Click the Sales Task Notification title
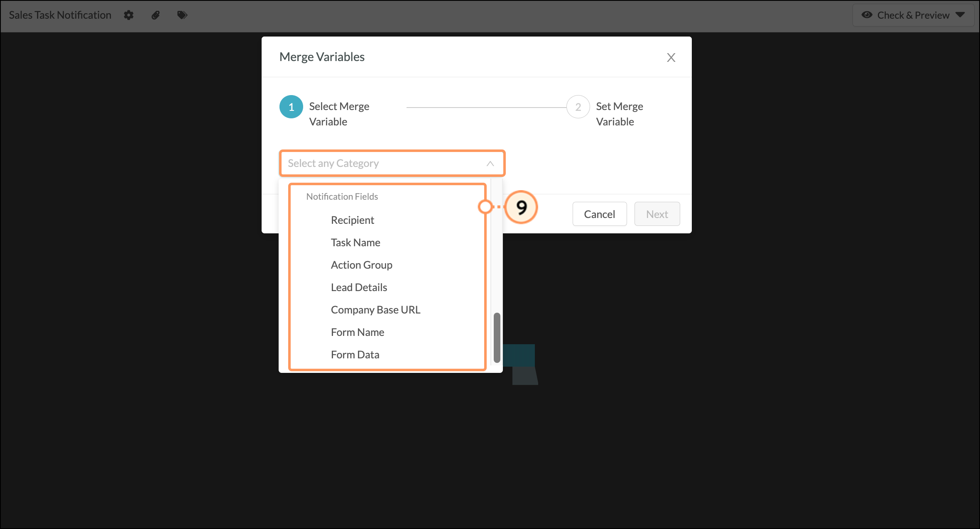Viewport: 980px width, 529px height. tap(60, 15)
